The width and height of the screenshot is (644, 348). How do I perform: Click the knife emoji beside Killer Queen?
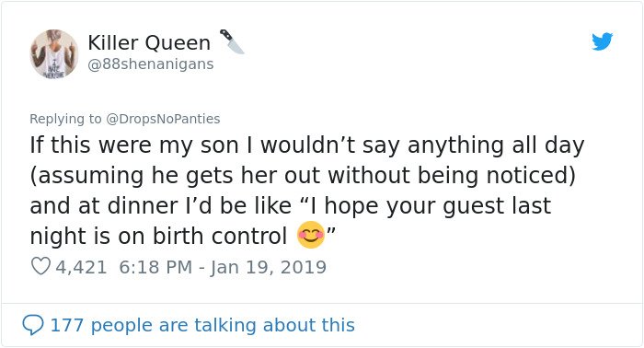pyautogui.click(x=232, y=41)
